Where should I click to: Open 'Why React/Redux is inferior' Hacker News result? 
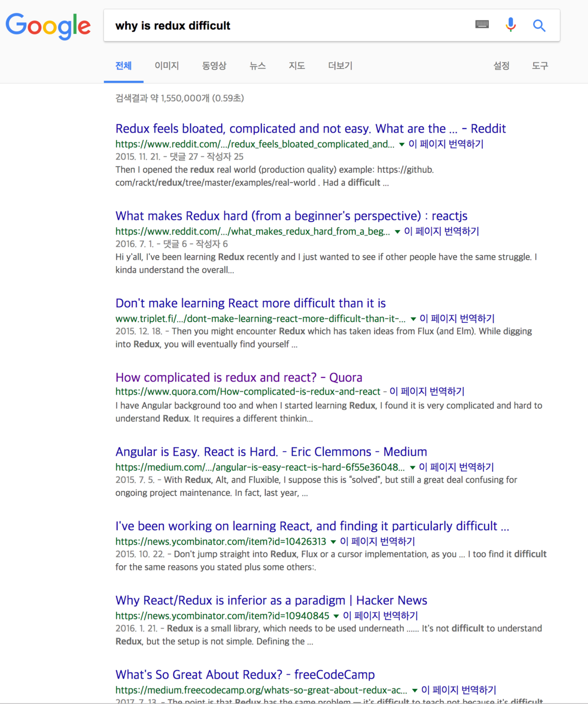(x=271, y=600)
